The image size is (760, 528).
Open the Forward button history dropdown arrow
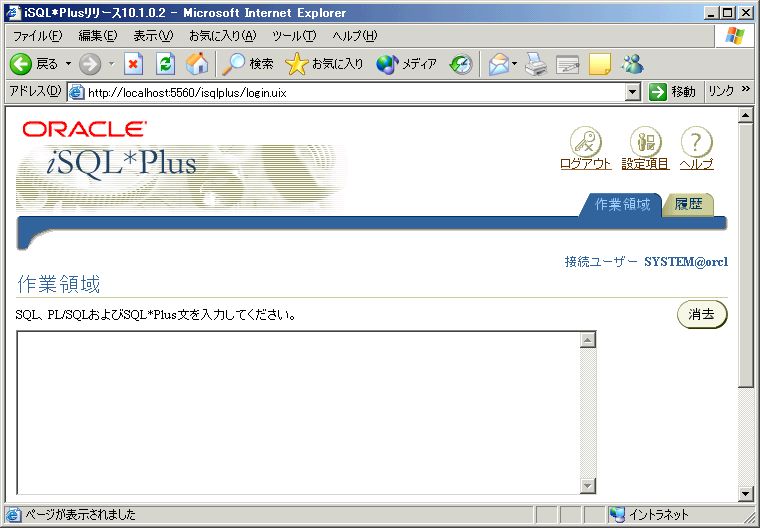click(111, 64)
